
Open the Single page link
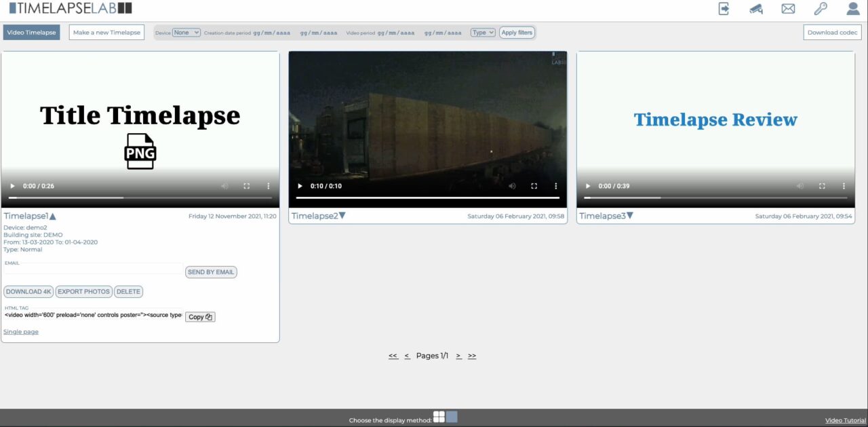point(21,332)
